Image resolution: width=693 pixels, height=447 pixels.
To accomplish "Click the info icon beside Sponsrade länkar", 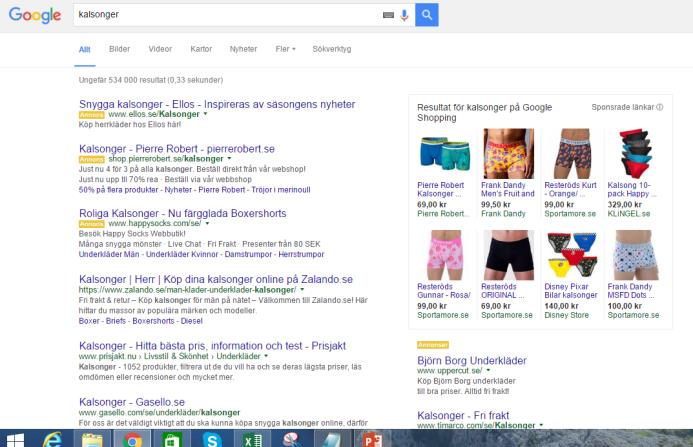I will click(x=660, y=107).
